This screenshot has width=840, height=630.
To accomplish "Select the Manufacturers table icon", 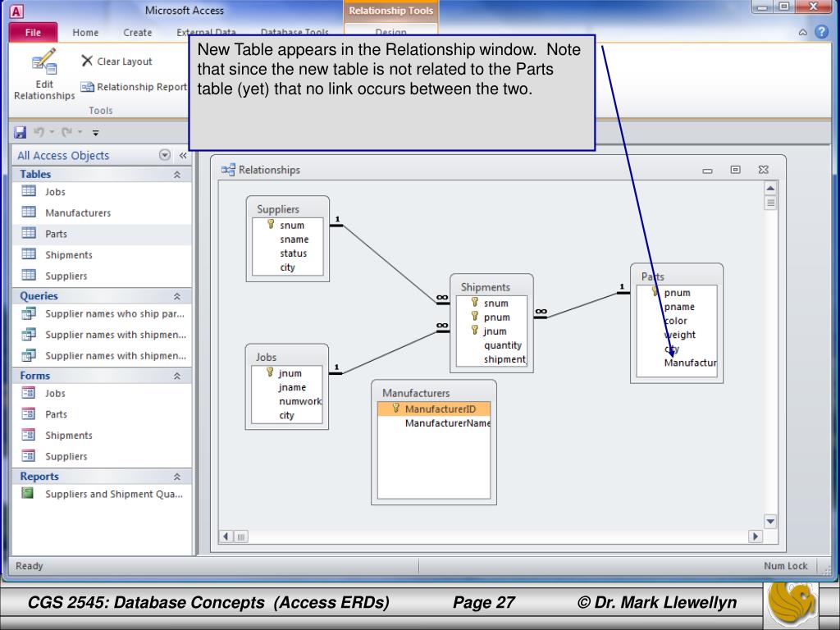I will pyautogui.click(x=29, y=212).
